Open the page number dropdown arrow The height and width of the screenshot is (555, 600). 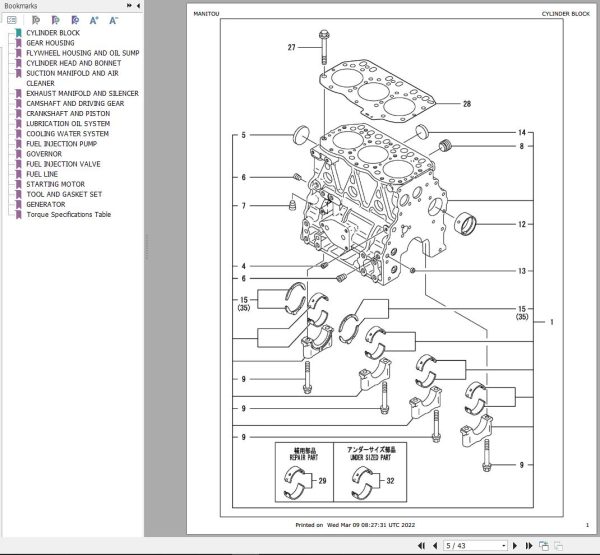[504, 546]
